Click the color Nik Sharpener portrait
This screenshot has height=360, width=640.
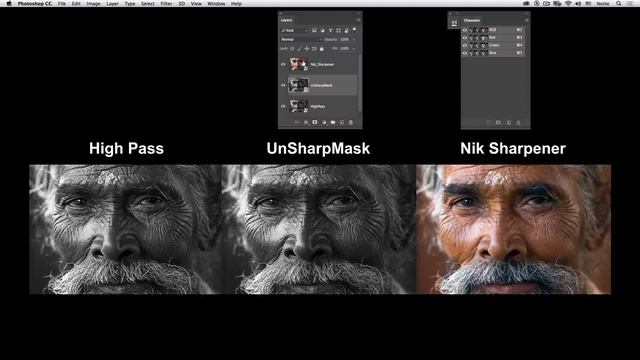513,229
